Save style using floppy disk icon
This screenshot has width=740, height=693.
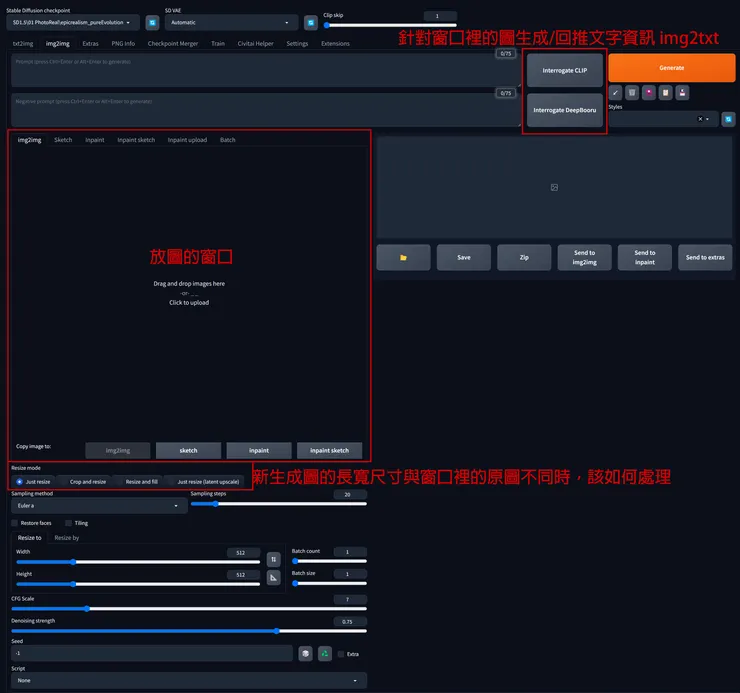[682, 93]
